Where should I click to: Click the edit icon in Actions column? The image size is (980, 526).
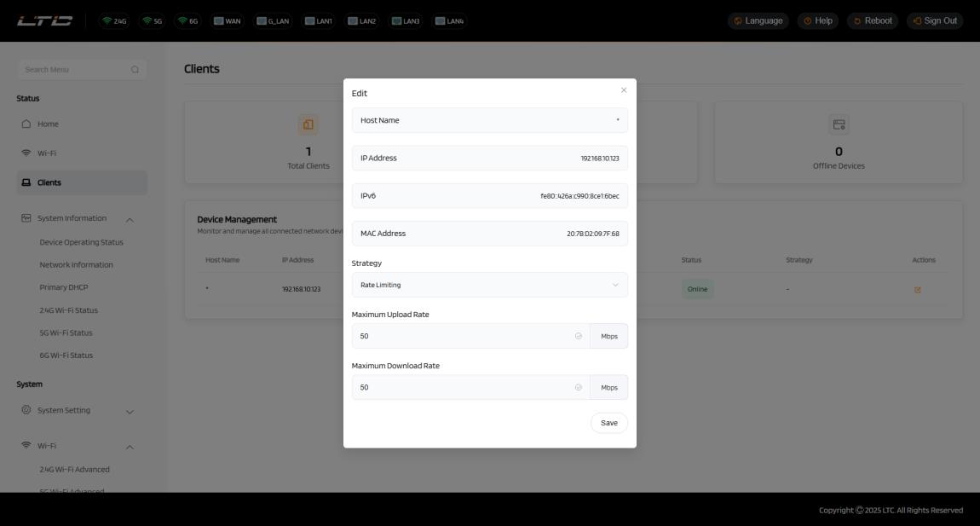(x=917, y=290)
